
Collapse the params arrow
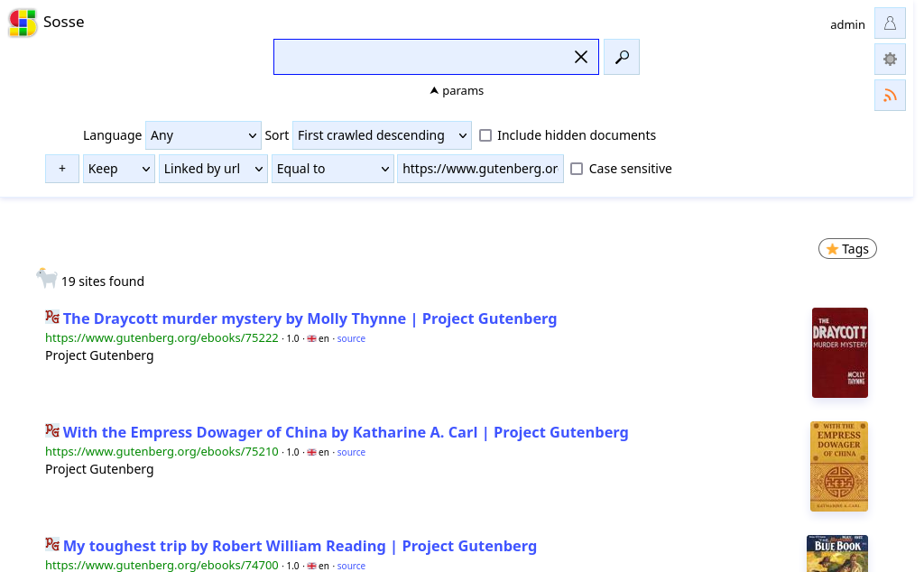434,91
